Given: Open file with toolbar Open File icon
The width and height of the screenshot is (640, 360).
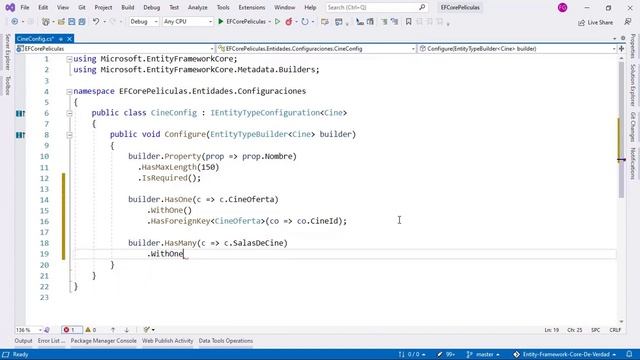Looking at the screenshot, I should coord(61,22).
